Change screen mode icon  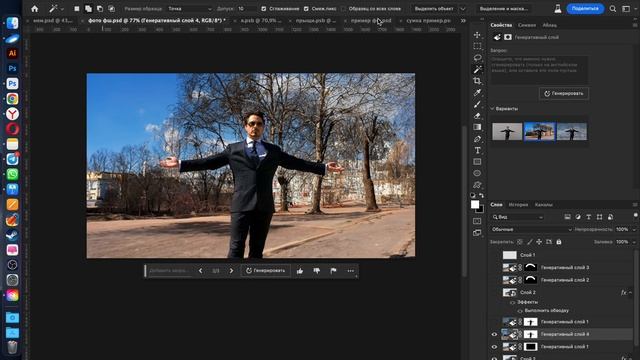coord(477,233)
